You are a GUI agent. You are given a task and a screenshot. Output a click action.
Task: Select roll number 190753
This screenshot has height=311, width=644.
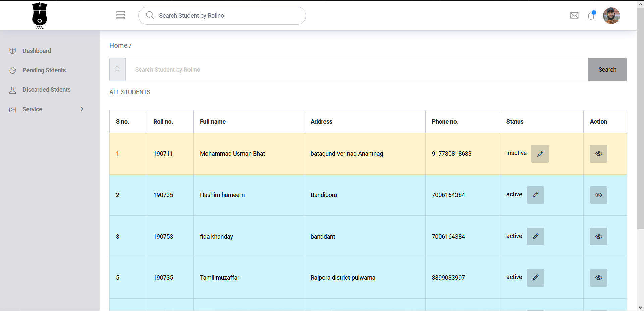point(163,237)
